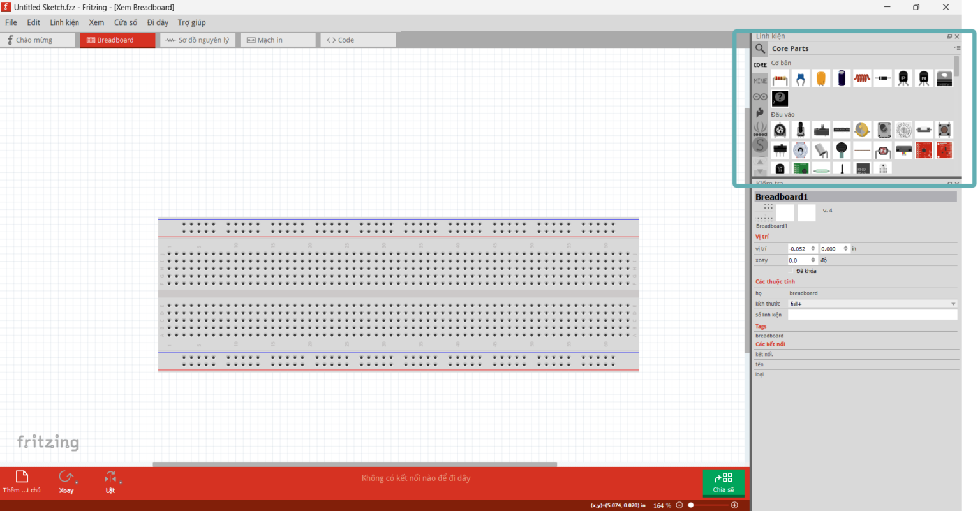Switch to the Sơ đồ nguyên lý tab

click(x=198, y=40)
